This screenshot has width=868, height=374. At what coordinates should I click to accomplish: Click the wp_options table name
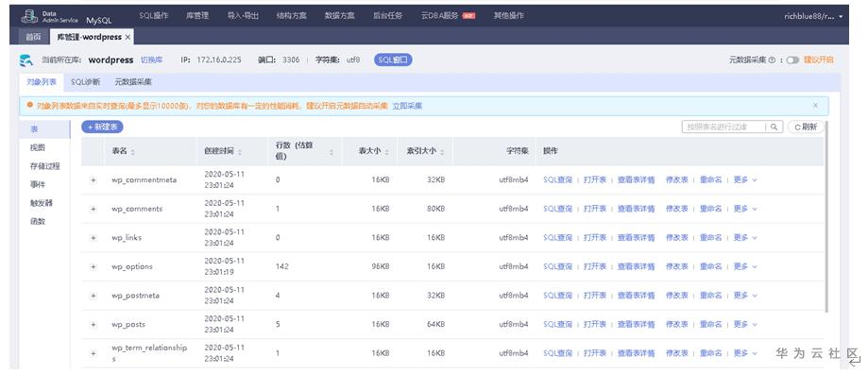131,266
